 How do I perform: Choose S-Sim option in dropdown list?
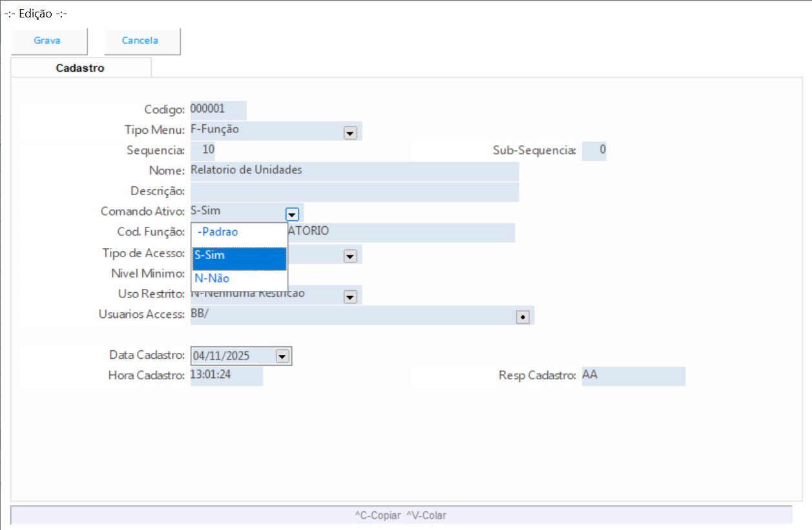[239, 256]
